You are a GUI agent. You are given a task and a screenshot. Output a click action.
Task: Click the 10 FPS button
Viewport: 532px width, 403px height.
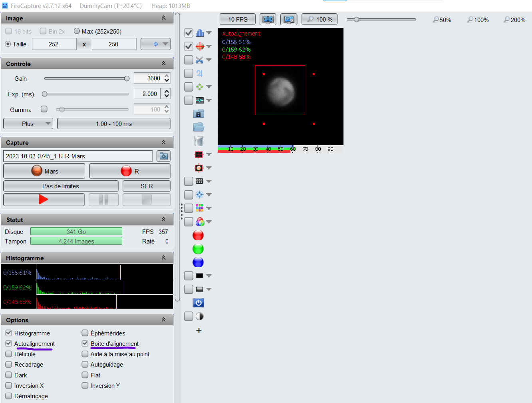point(238,19)
